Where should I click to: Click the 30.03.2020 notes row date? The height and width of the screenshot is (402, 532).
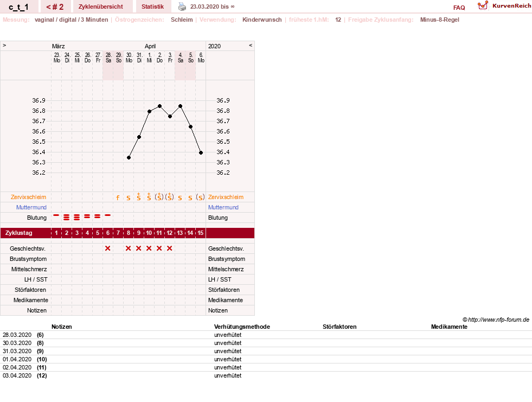point(17,343)
